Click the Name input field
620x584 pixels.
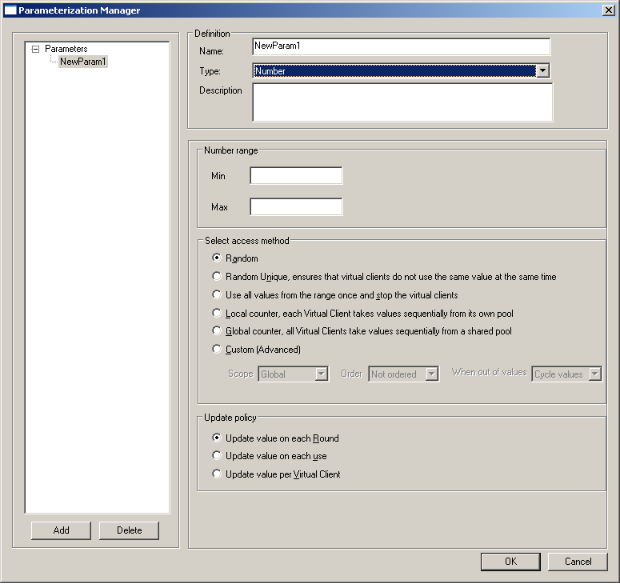point(401,46)
